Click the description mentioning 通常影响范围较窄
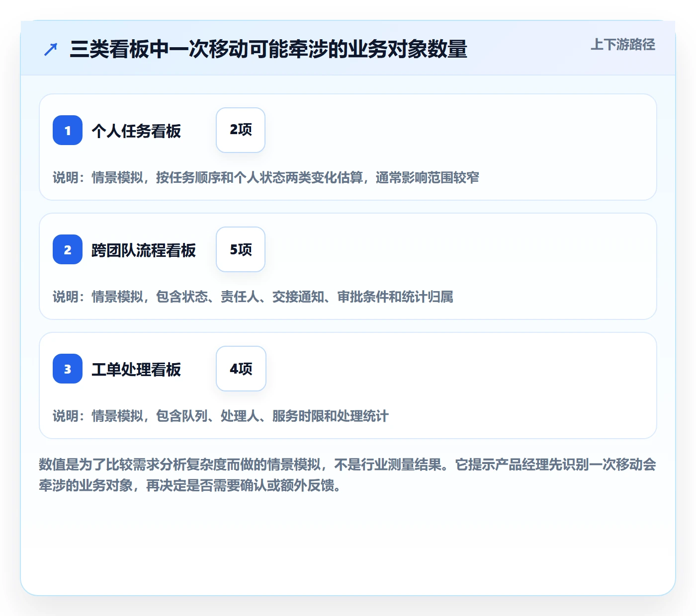The height and width of the screenshot is (616, 696). tap(266, 177)
